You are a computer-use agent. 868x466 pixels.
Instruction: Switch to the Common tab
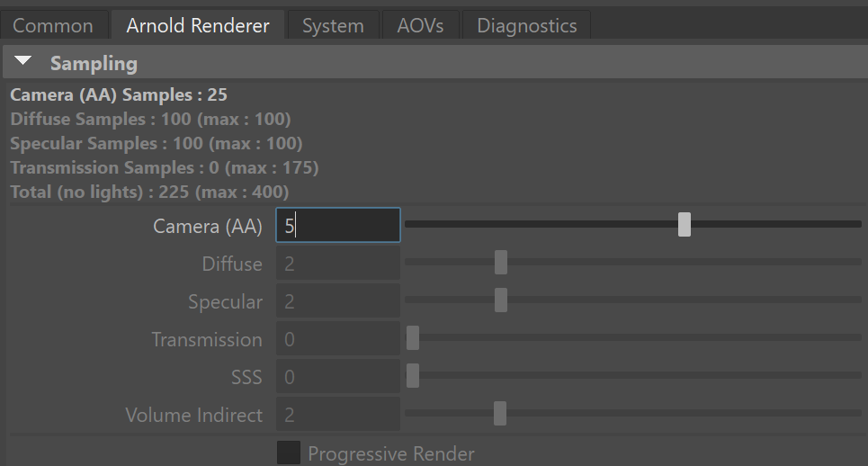[53, 26]
